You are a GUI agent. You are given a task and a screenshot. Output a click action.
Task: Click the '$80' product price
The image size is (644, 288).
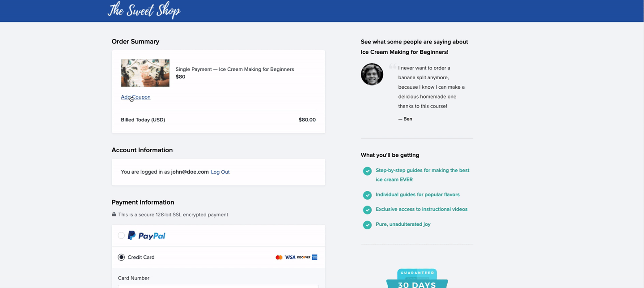click(180, 77)
